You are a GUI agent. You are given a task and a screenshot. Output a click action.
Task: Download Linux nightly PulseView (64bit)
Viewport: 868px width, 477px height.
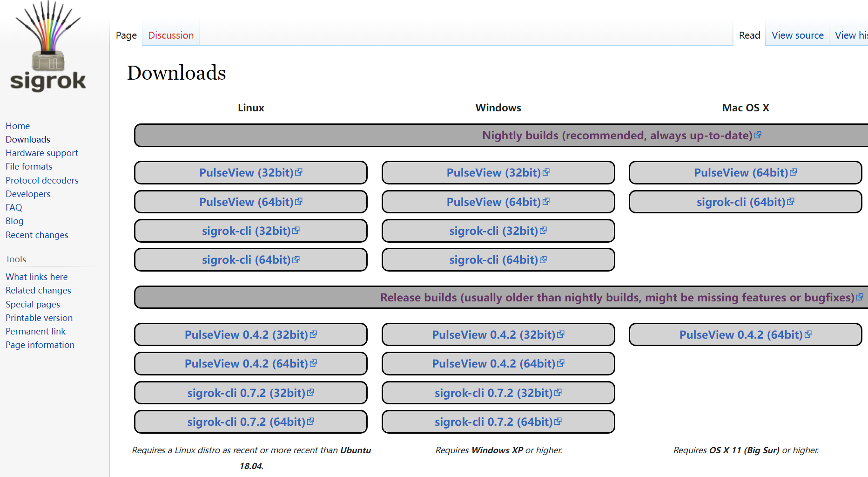251,202
